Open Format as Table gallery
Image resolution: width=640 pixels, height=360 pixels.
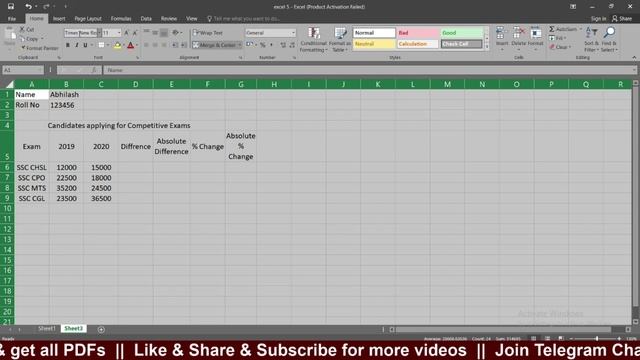[340, 40]
